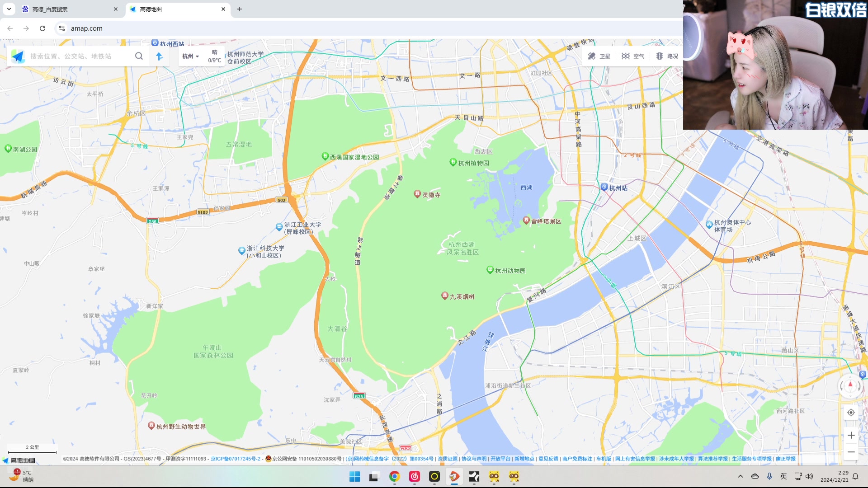Open route directions arrow icon
The width and height of the screenshot is (868, 488).
click(159, 56)
